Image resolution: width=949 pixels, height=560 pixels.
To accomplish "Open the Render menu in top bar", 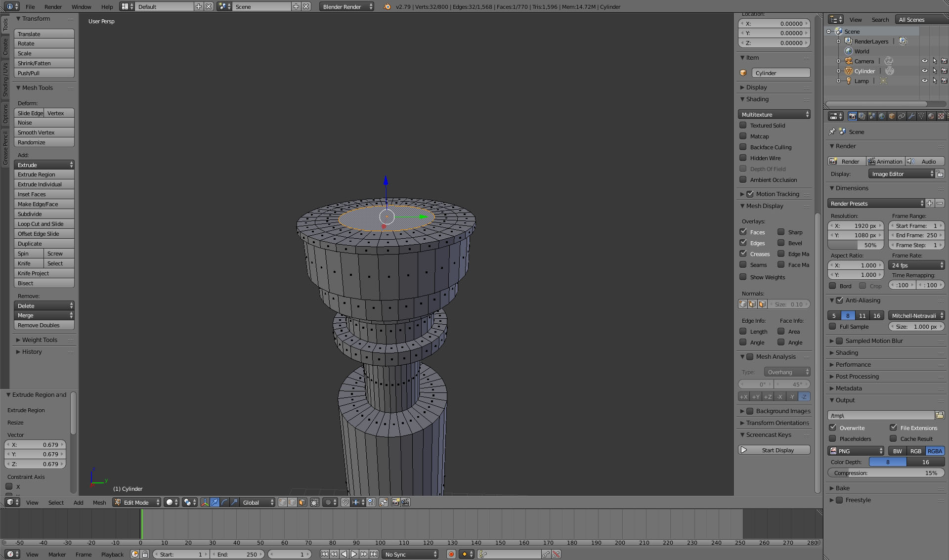I will pos(53,6).
